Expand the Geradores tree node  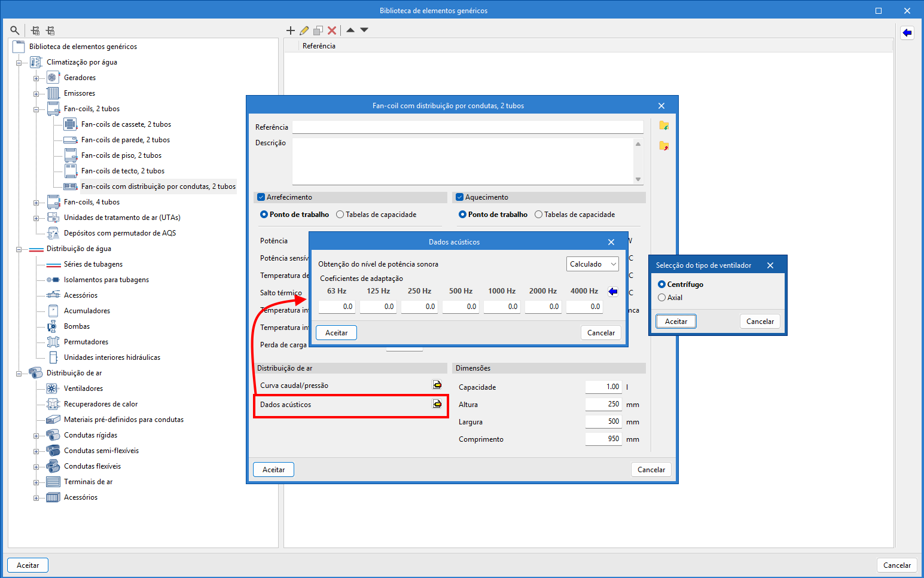coord(36,78)
